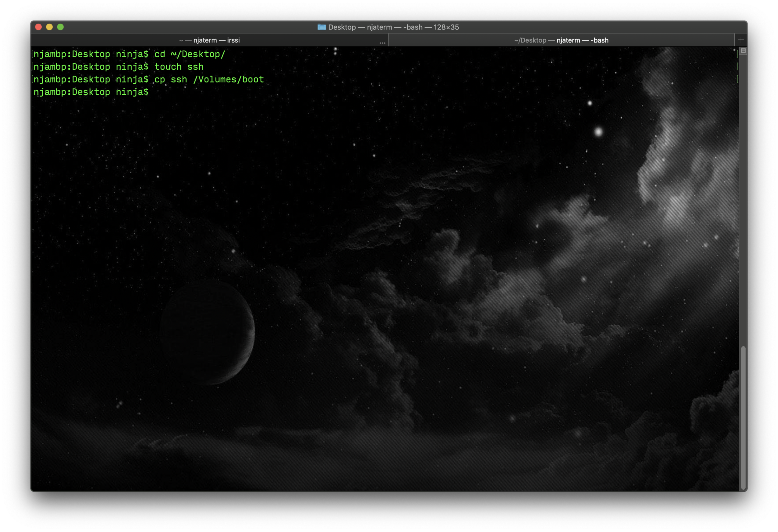Click the split pane icon above scrollbar
The width and height of the screenshot is (778, 532).
click(743, 51)
